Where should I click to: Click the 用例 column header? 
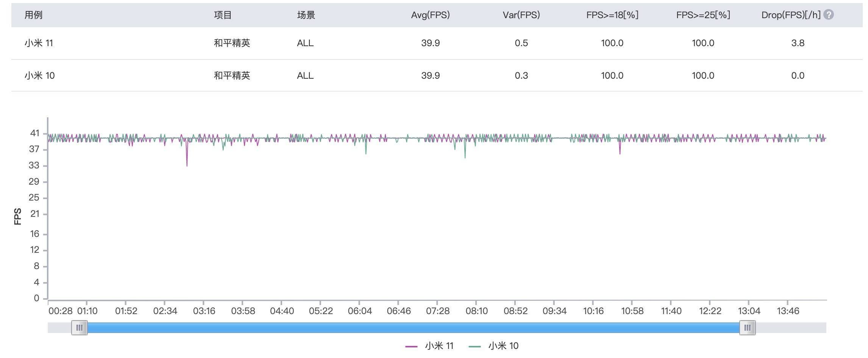pyautogui.click(x=33, y=15)
